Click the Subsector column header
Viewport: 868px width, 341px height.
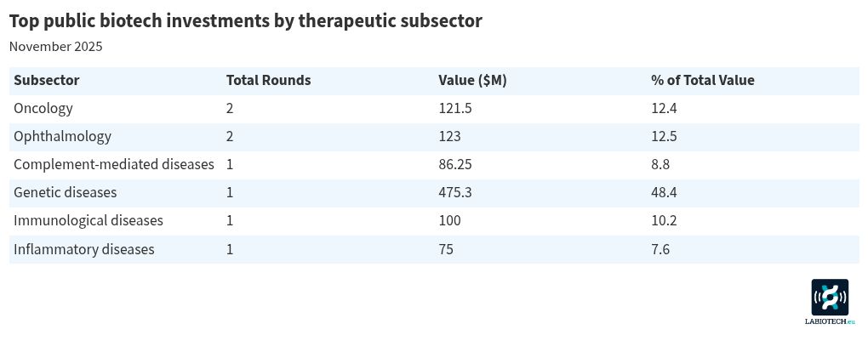[x=46, y=81]
